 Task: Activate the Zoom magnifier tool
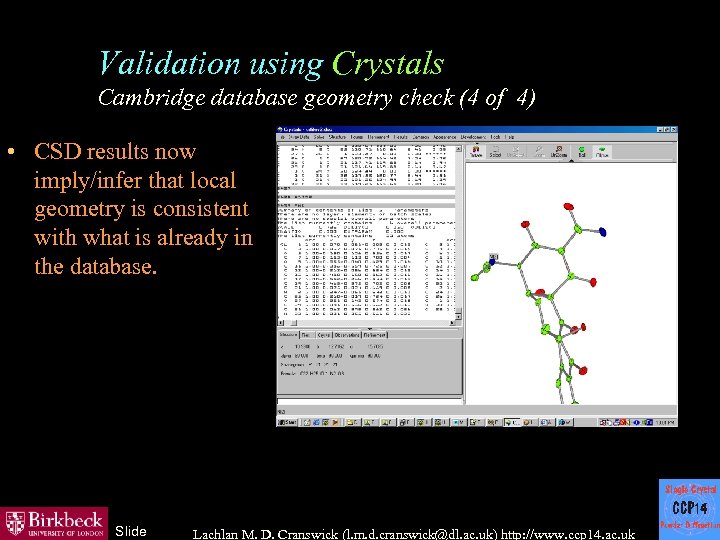click(539, 152)
